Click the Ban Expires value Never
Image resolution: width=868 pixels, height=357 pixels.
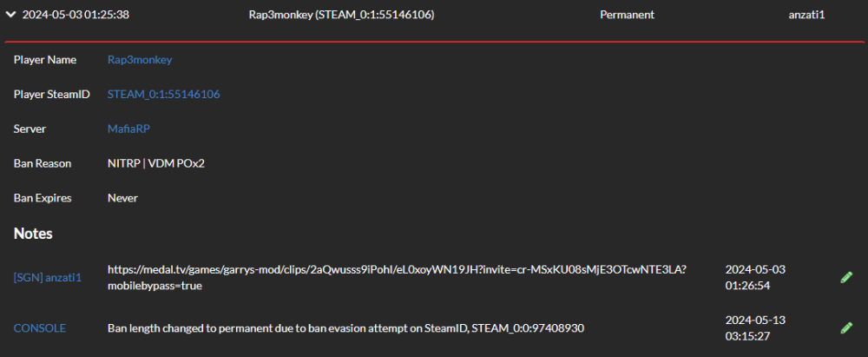coord(122,198)
